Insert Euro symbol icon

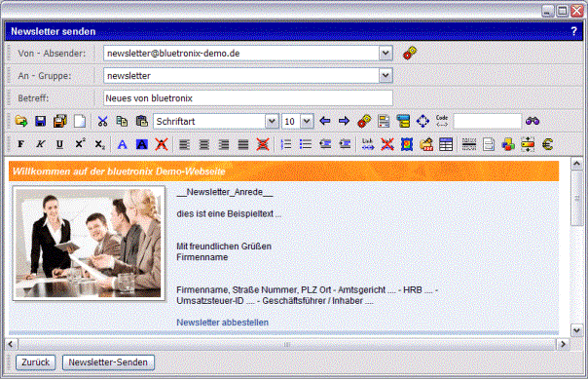(547, 144)
